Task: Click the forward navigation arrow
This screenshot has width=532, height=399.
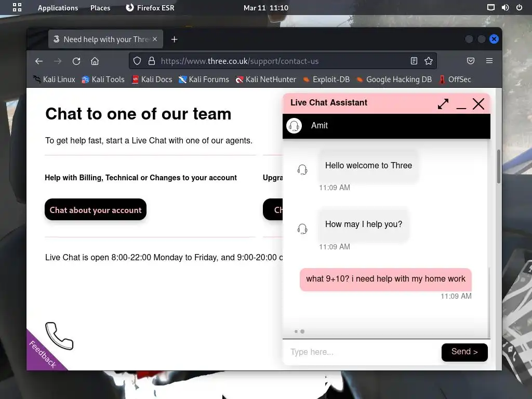Action: click(x=58, y=61)
